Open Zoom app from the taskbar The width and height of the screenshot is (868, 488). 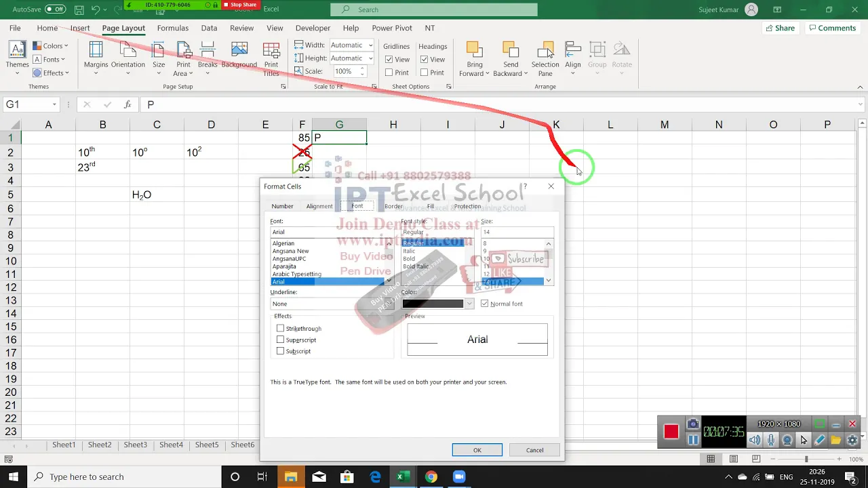pyautogui.click(x=459, y=476)
